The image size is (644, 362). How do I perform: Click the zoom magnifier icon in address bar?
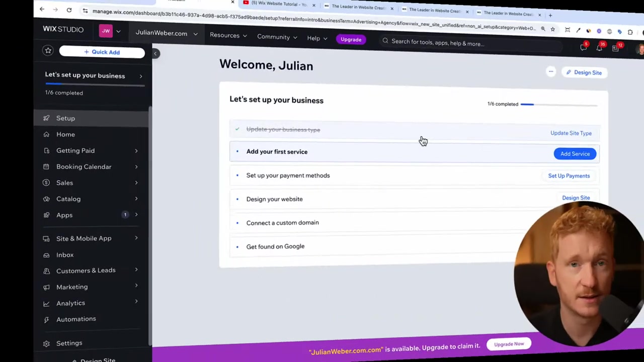pyautogui.click(x=543, y=29)
